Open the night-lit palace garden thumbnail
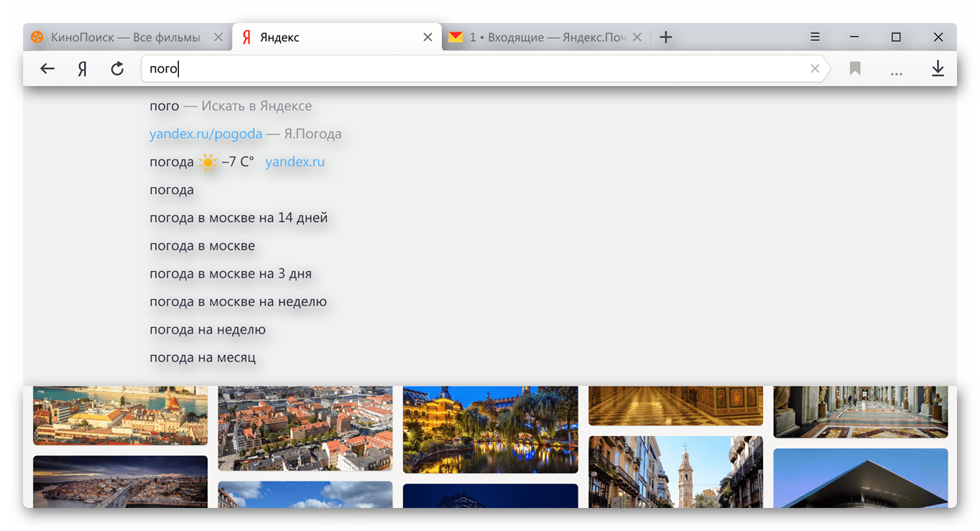The image size is (980, 531). [490, 429]
